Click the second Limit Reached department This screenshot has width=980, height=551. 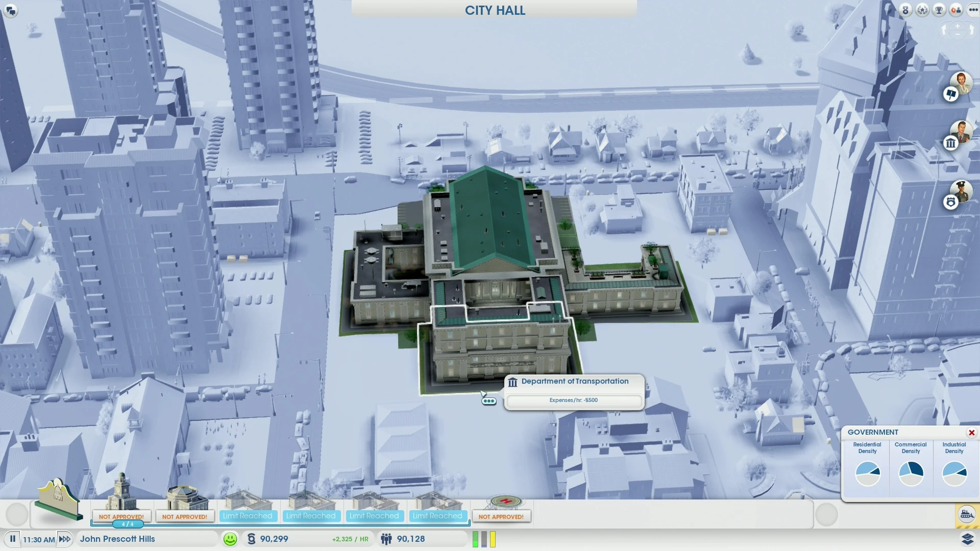pyautogui.click(x=311, y=516)
